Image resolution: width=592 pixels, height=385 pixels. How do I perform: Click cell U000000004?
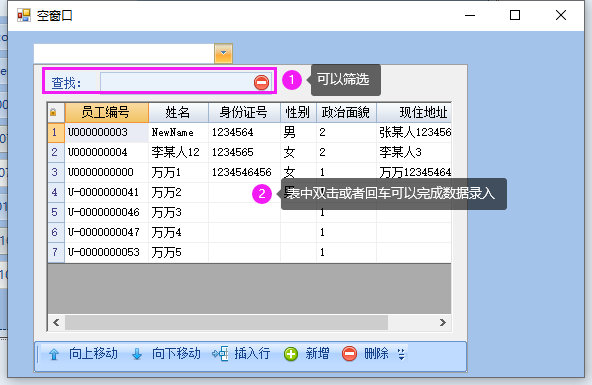[x=107, y=152]
